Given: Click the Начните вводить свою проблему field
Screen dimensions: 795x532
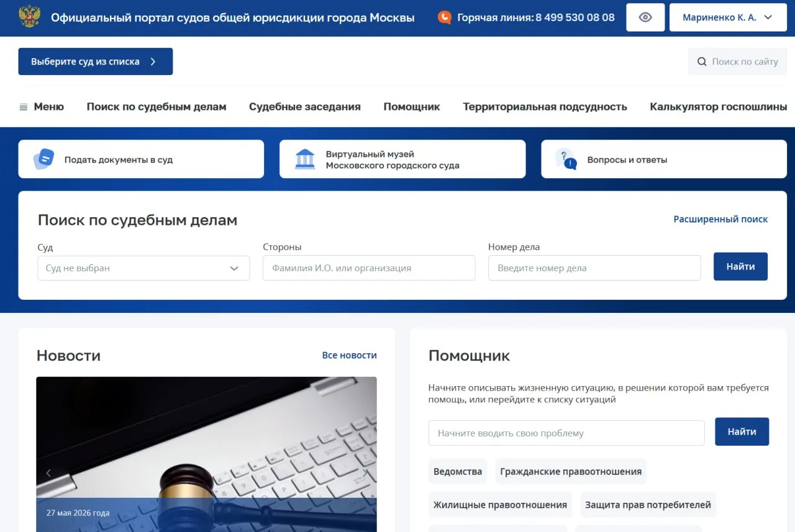Looking at the screenshot, I should pyautogui.click(x=566, y=433).
